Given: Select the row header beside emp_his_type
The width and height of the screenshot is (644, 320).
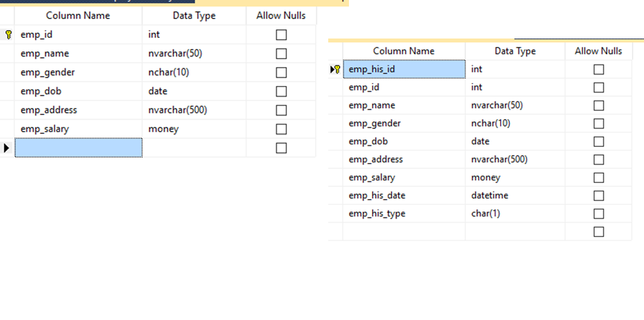Looking at the screenshot, I should tap(336, 213).
